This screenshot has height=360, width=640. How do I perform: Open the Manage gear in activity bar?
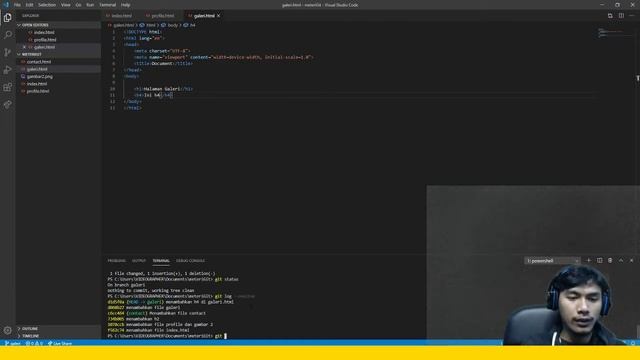[x=7, y=330]
